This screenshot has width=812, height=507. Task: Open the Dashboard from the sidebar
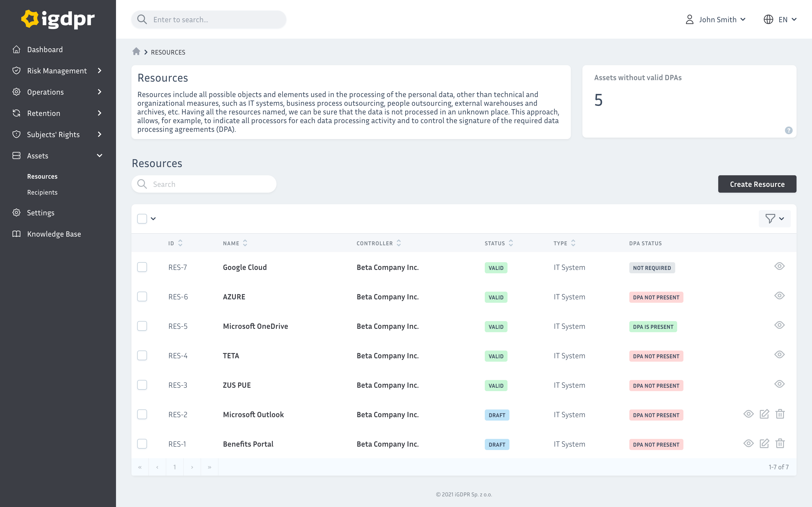(45, 49)
